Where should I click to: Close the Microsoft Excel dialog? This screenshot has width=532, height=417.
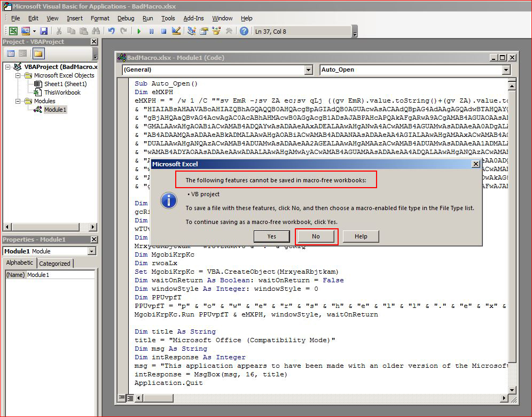click(x=476, y=164)
